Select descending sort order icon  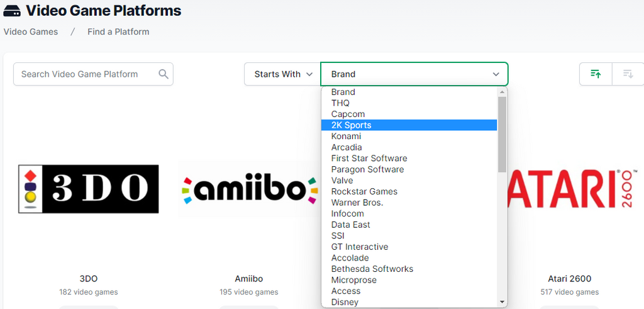coord(628,74)
